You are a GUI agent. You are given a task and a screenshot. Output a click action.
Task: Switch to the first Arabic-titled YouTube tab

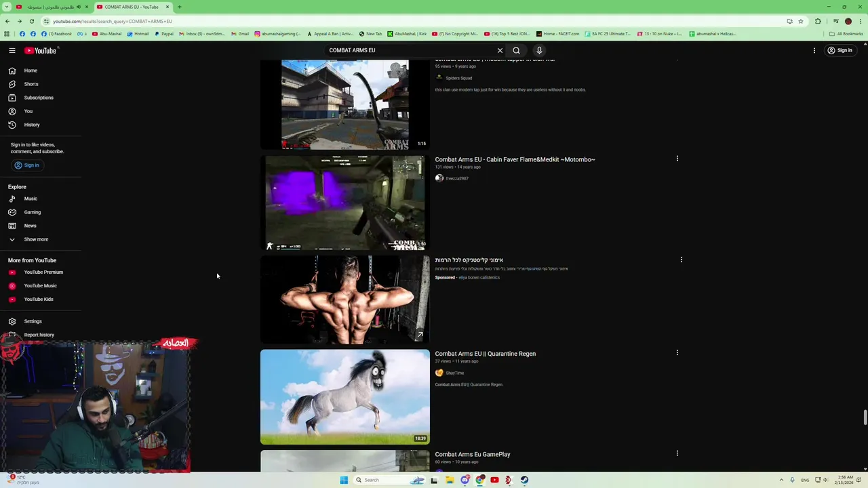coord(51,7)
